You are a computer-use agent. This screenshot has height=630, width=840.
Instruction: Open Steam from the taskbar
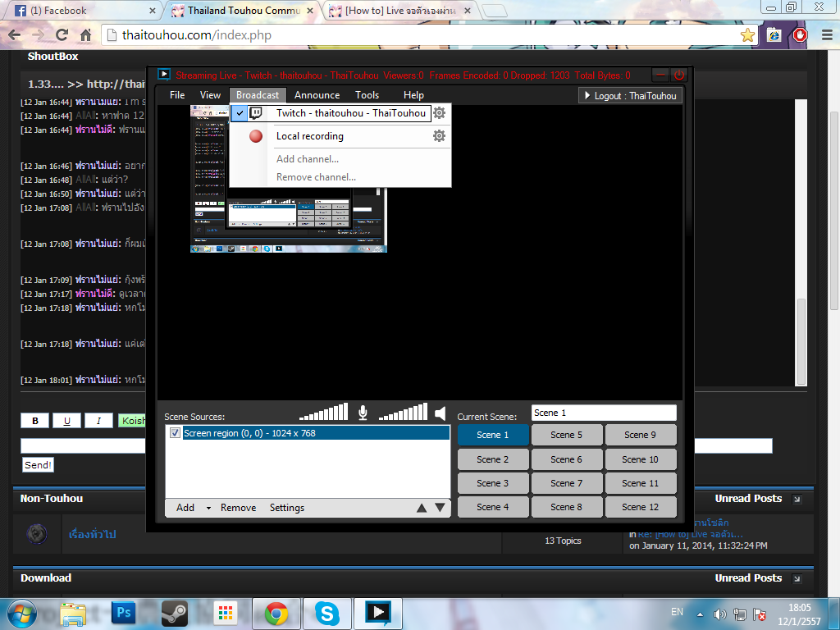[x=174, y=614]
